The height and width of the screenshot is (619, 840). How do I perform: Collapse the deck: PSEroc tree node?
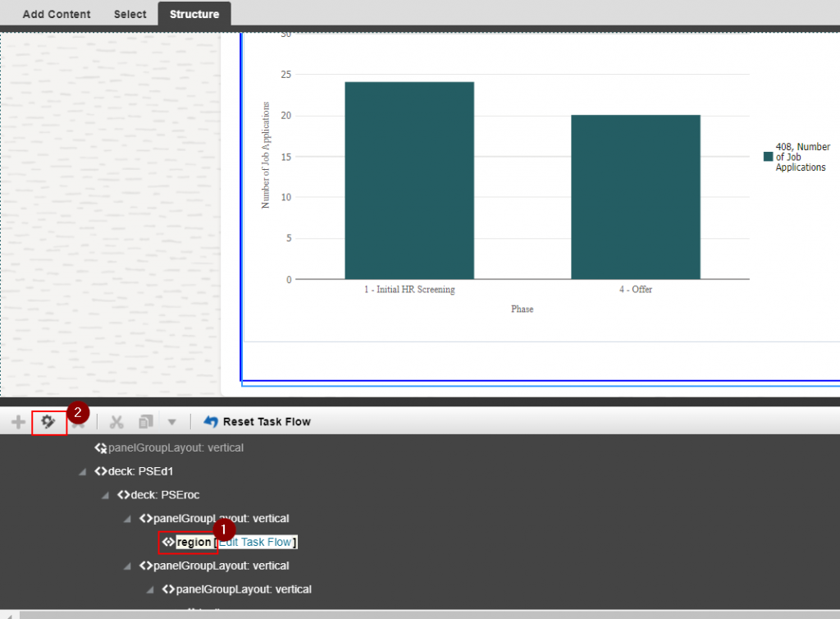click(104, 494)
